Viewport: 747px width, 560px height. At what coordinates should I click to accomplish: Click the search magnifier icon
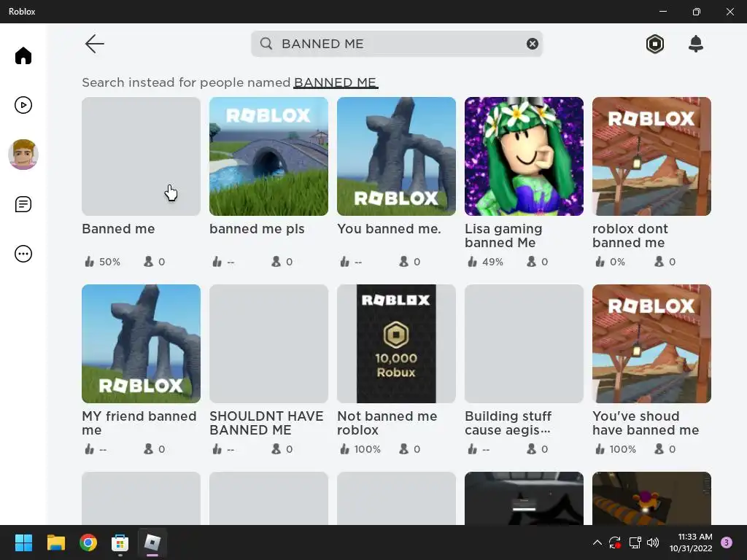pos(266,44)
